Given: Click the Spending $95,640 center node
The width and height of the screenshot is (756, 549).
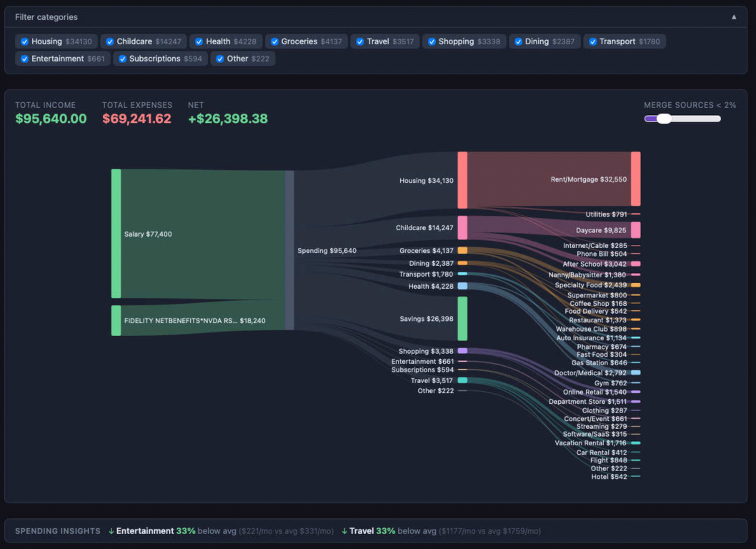Looking at the screenshot, I should [x=289, y=250].
